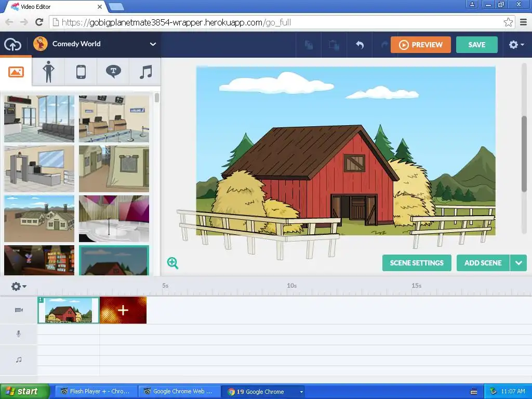Click the cloud upload icon

pyautogui.click(x=12, y=45)
